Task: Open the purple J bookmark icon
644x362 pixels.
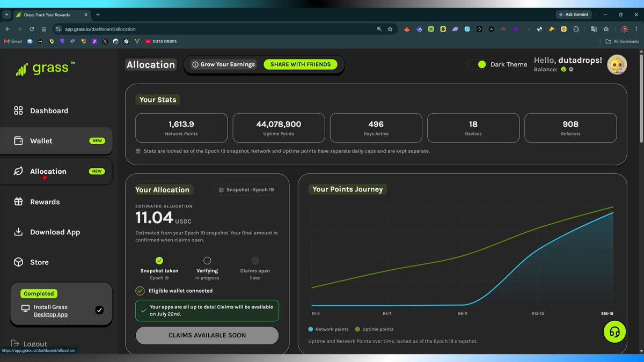Action: tap(94, 41)
